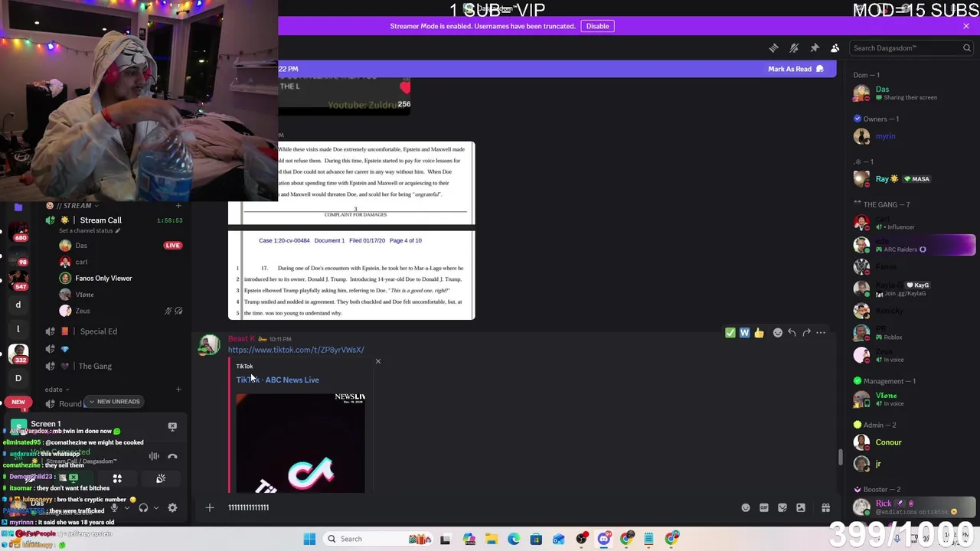Disconnect from voice call
Screen dimensions: 980x551
coord(172,457)
